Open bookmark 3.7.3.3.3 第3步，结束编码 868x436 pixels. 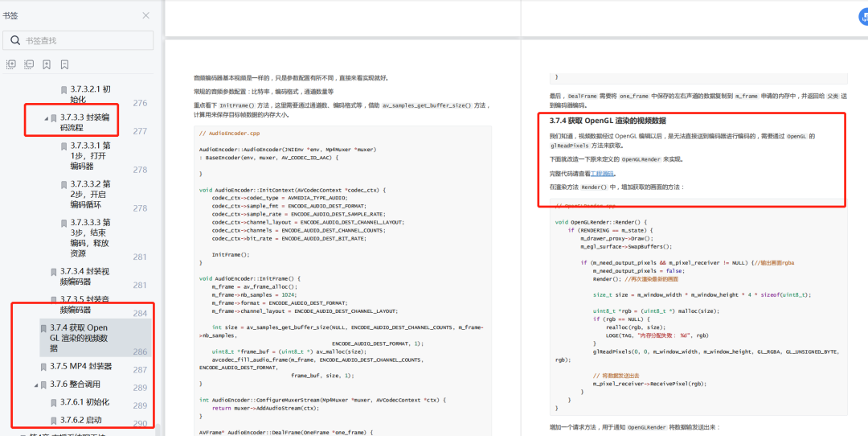(x=90, y=237)
